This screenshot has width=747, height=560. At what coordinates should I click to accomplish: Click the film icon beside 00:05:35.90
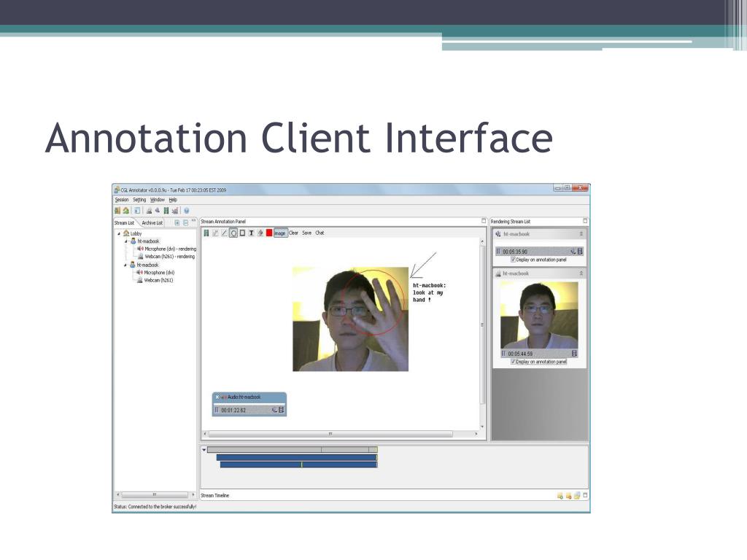[580, 252]
